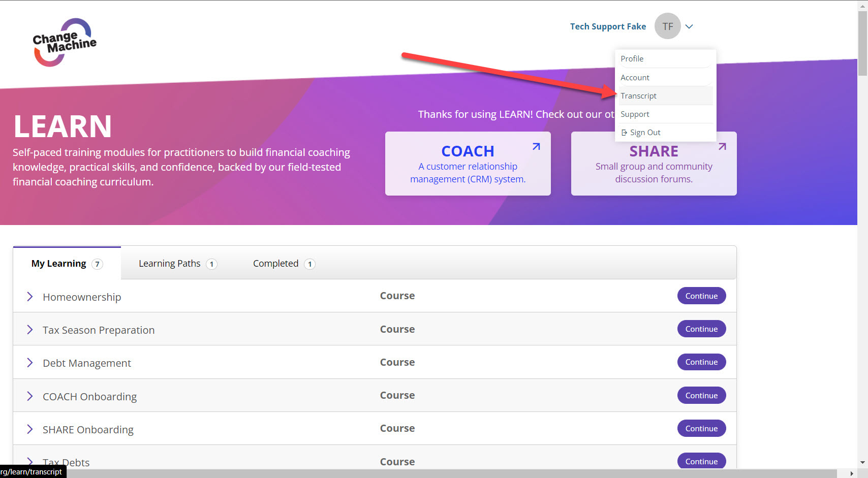Screen dimensions: 868x478
Task: Choose Support in the user menu
Action: pos(665,114)
